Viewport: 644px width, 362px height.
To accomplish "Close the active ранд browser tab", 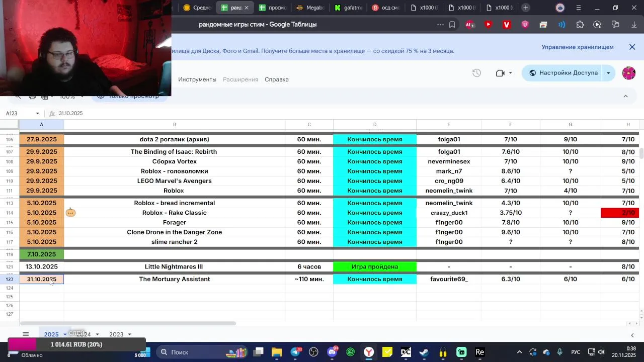I will [247, 8].
